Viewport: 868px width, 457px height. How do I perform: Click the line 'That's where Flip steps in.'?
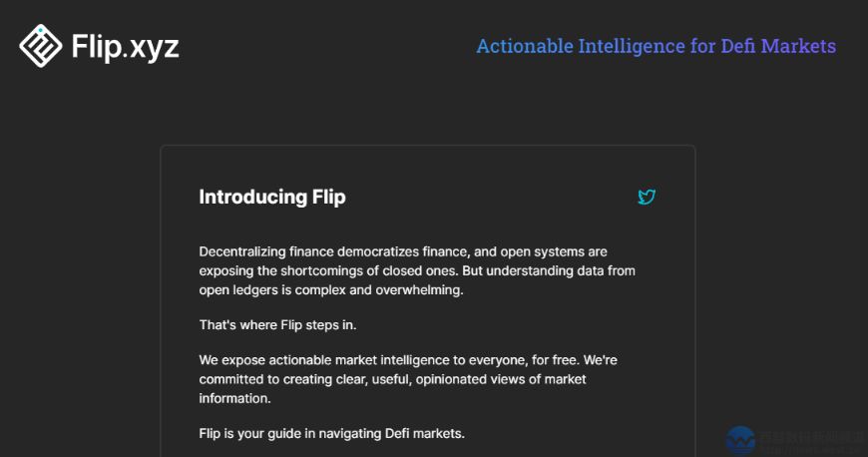[278, 324]
